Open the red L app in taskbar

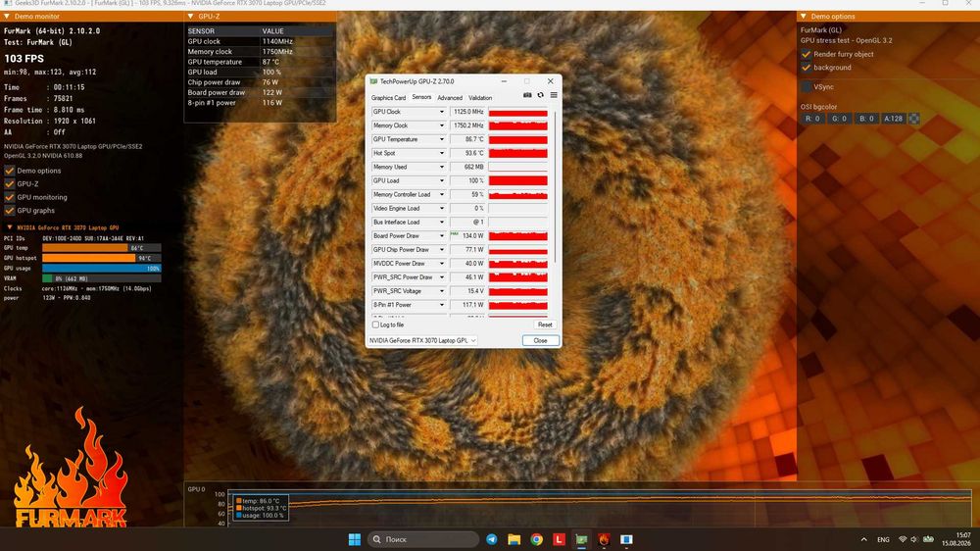pos(559,539)
